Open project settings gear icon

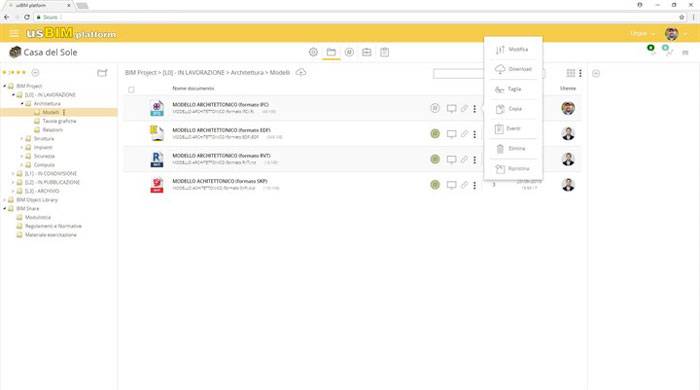[x=313, y=52]
